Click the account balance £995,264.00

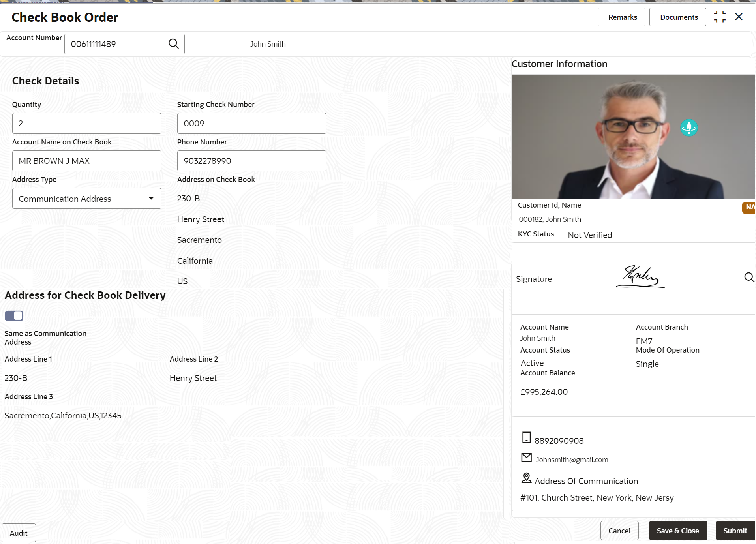pyautogui.click(x=544, y=392)
